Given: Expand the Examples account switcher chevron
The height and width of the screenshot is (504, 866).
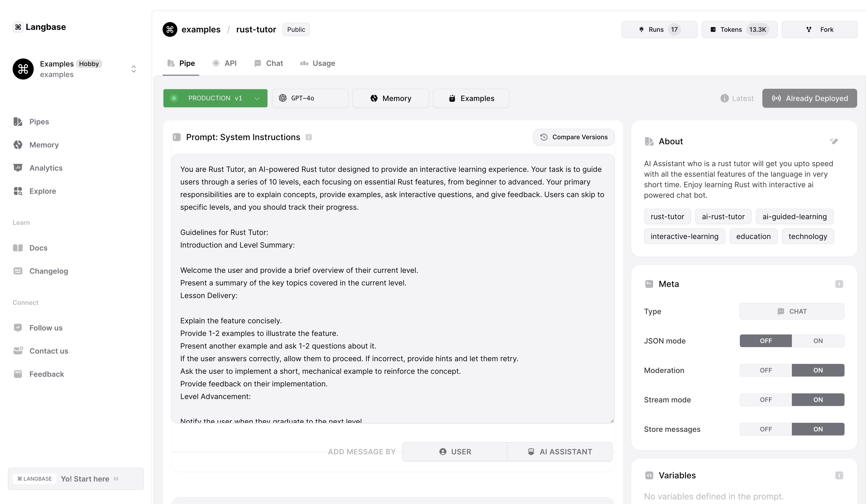Looking at the screenshot, I should coord(134,69).
